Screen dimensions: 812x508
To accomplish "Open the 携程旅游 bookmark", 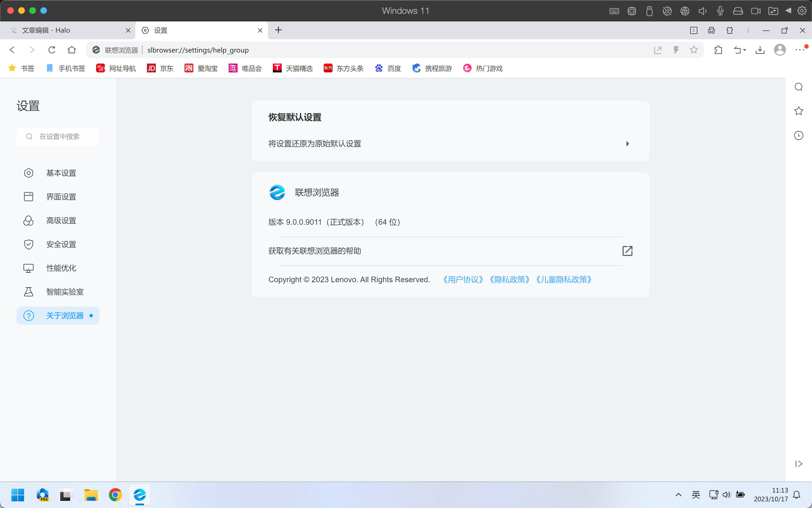I will [432, 68].
